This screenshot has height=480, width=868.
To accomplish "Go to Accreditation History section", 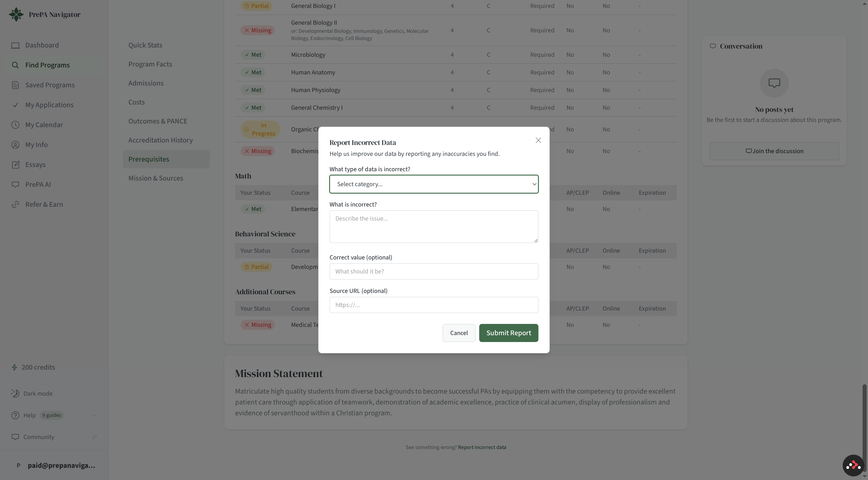I will [160, 140].
